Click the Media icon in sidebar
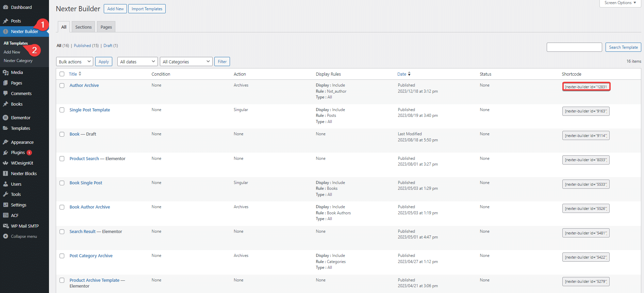 (5, 72)
